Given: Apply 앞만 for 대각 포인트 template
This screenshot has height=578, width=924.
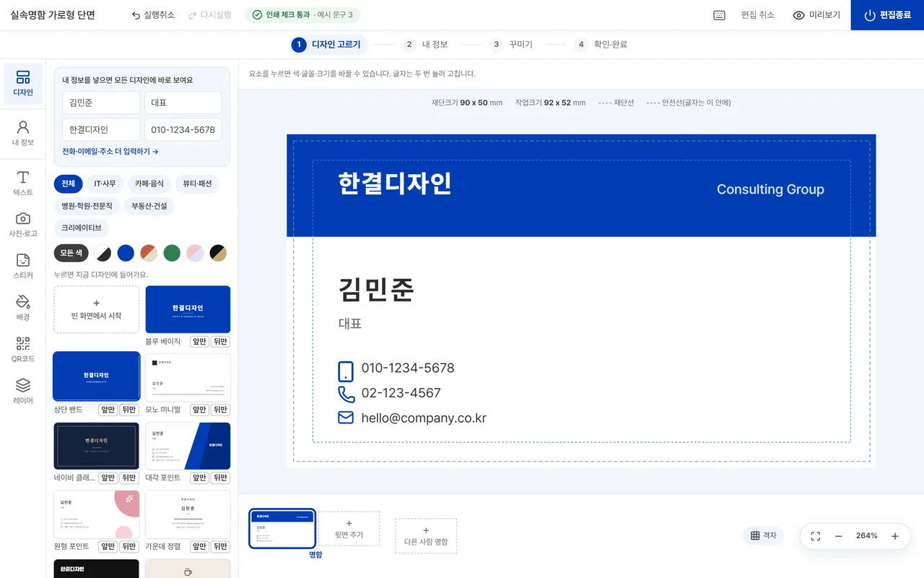Looking at the screenshot, I should coord(199,478).
